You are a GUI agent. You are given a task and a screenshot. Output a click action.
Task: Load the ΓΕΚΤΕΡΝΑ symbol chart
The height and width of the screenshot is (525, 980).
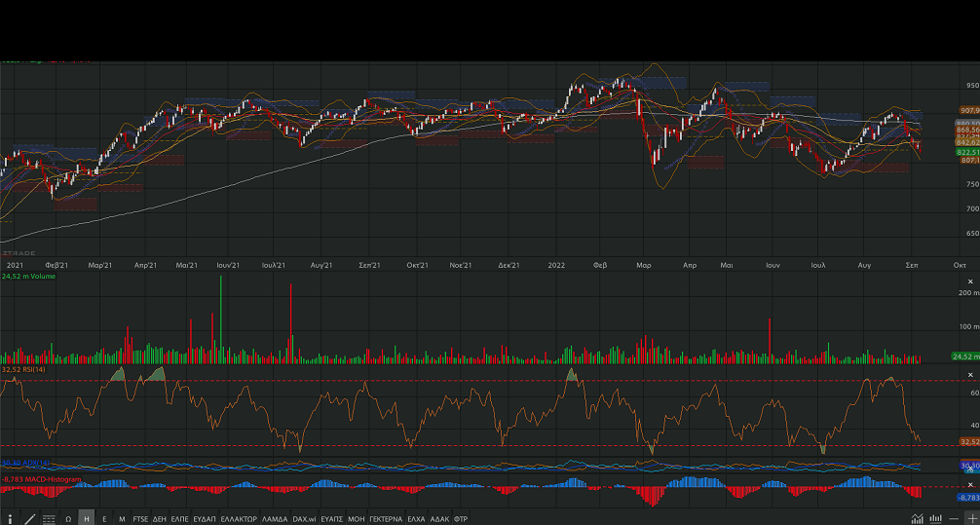pyautogui.click(x=386, y=518)
